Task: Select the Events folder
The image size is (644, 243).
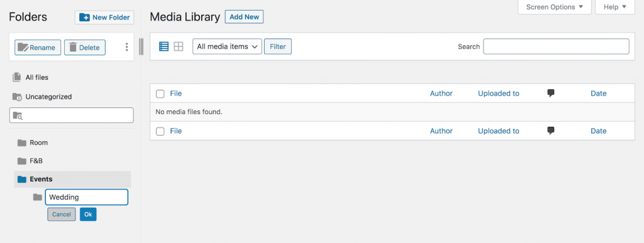Action: (x=72, y=179)
